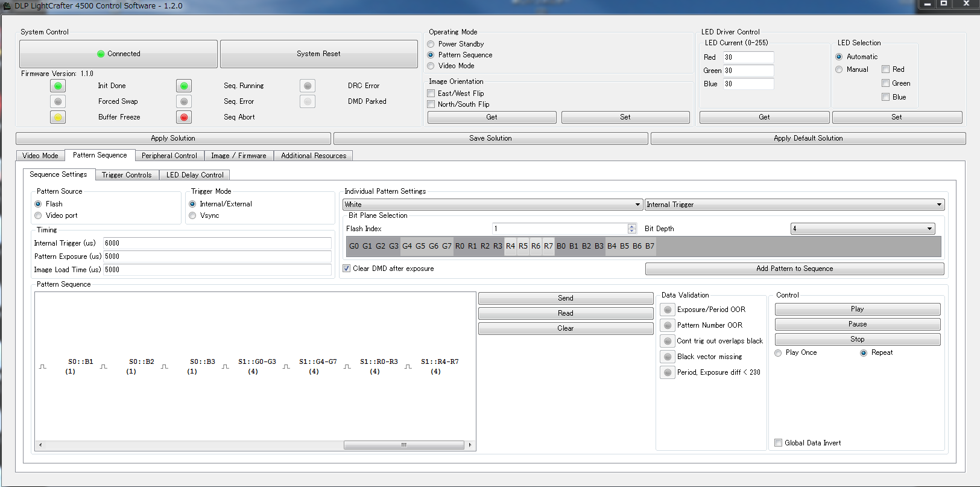Click the System Reset button
980x487 pixels.
[318, 54]
